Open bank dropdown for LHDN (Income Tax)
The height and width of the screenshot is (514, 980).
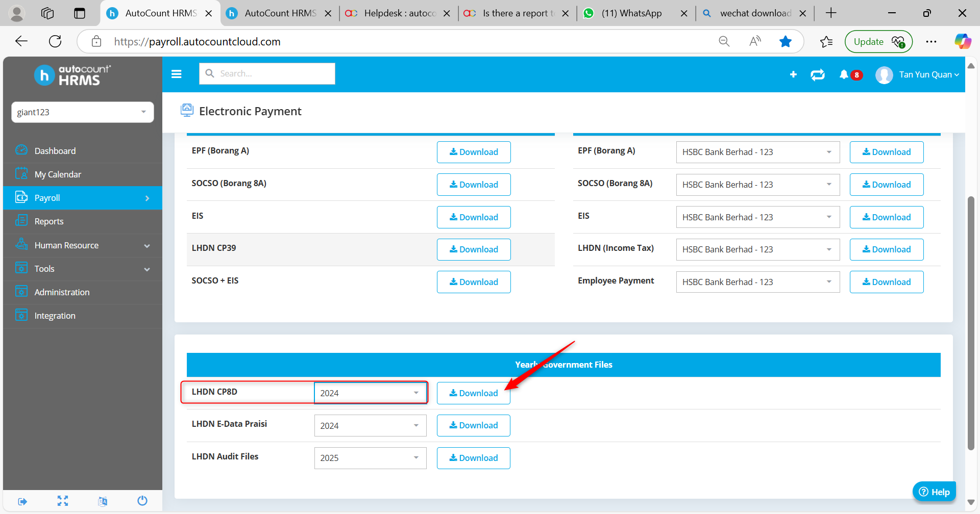click(x=758, y=249)
